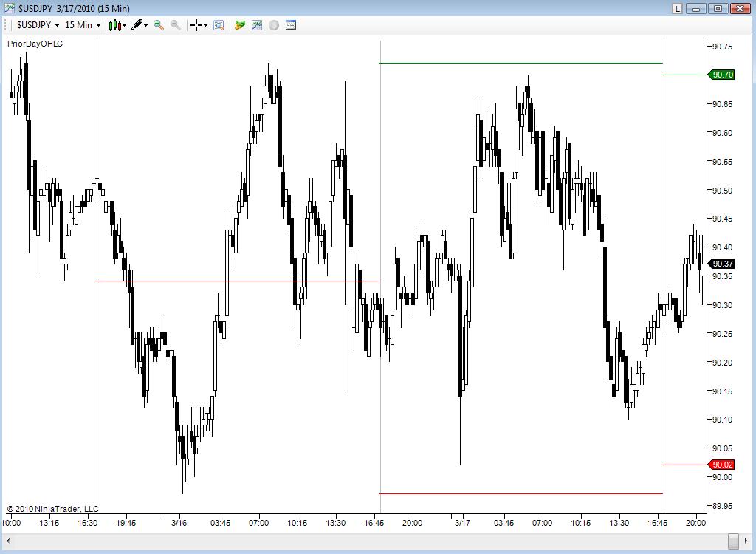Maximize the $USDJPY chart window
The image size is (756, 554).
[718, 8]
